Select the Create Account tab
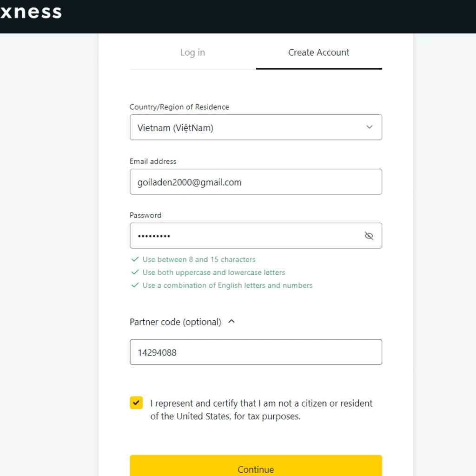Image resolution: width=476 pixels, height=476 pixels. click(319, 53)
